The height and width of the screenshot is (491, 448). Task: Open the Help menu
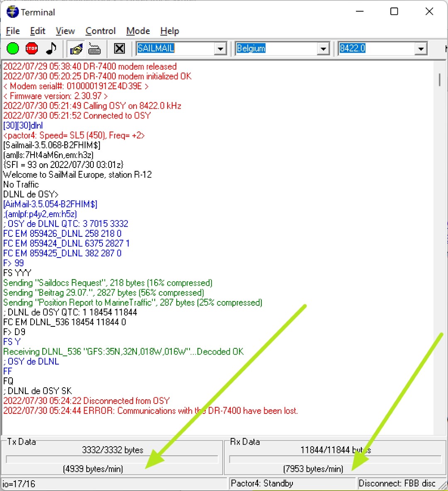(x=170, y=31)
